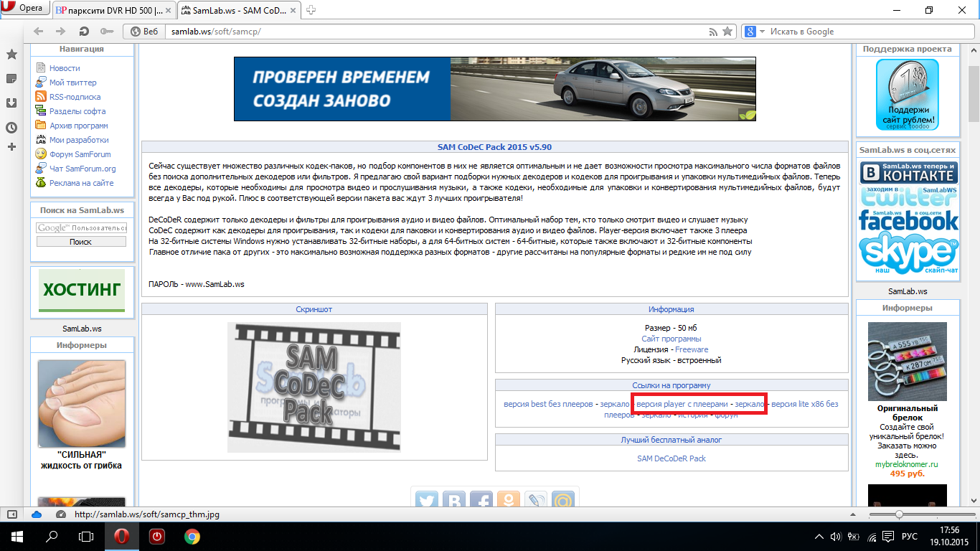Screen dimensions: 980x551
Task: Adjust the page zoom slider in status bar
Action: coord(899,514)
